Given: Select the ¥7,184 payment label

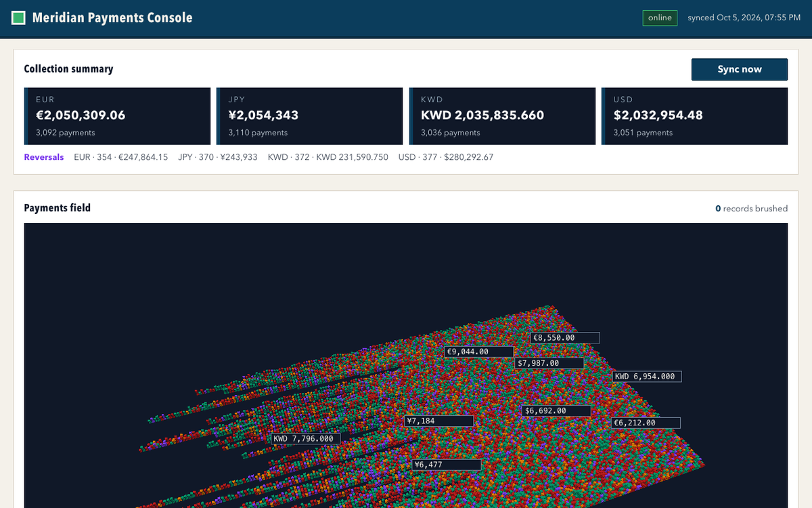Looking at the screenshot, I should click(438, 421).
